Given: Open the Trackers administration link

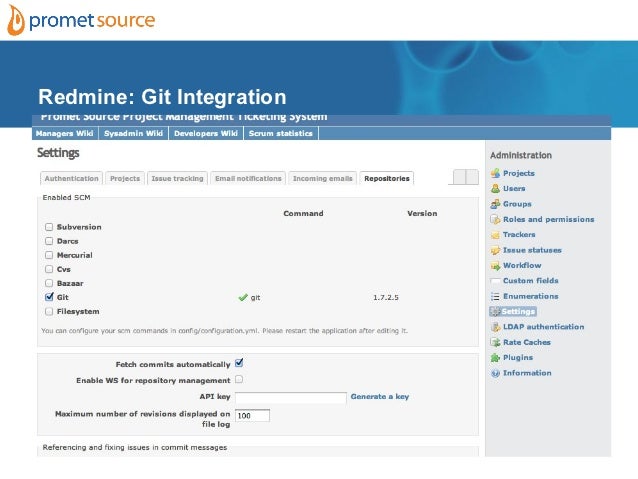Looking at the screenshot, I should 519,235.
